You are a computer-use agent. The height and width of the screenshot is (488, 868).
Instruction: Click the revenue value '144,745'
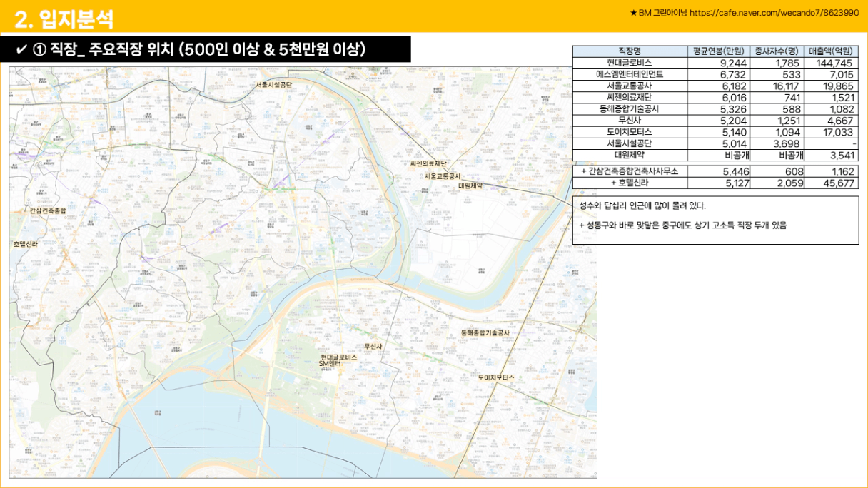pos(834,63)
